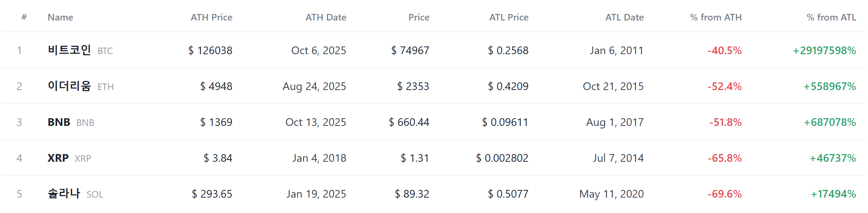
Task: Open the 솔라나 coin link
Action: pyautogui.click(x=64, y=193)
